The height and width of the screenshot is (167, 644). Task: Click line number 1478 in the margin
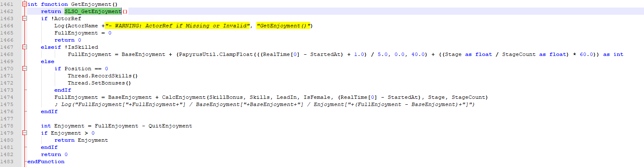coord(7,126)
